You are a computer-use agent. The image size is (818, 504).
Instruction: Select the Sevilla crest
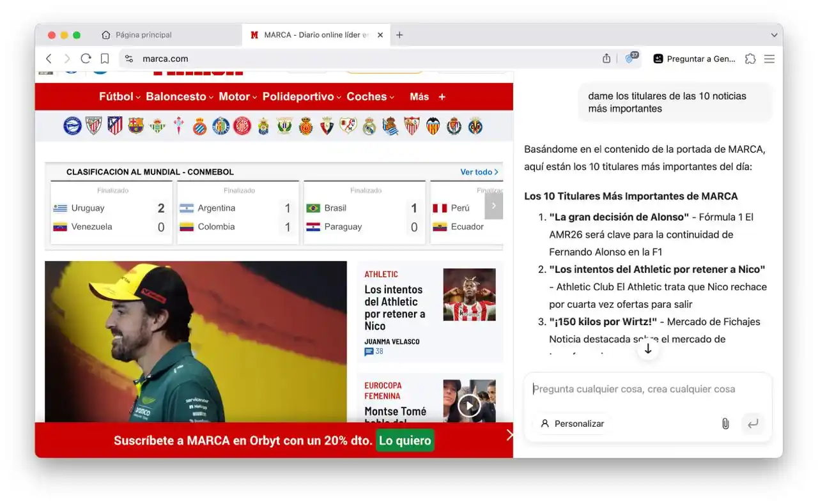pyautogui.click(x=412, y=125)
